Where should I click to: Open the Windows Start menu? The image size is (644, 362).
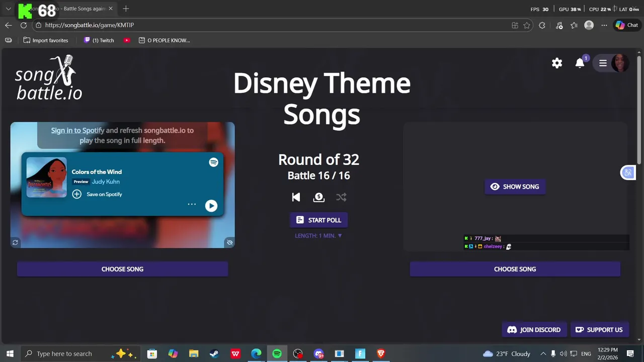coord(10,353)
